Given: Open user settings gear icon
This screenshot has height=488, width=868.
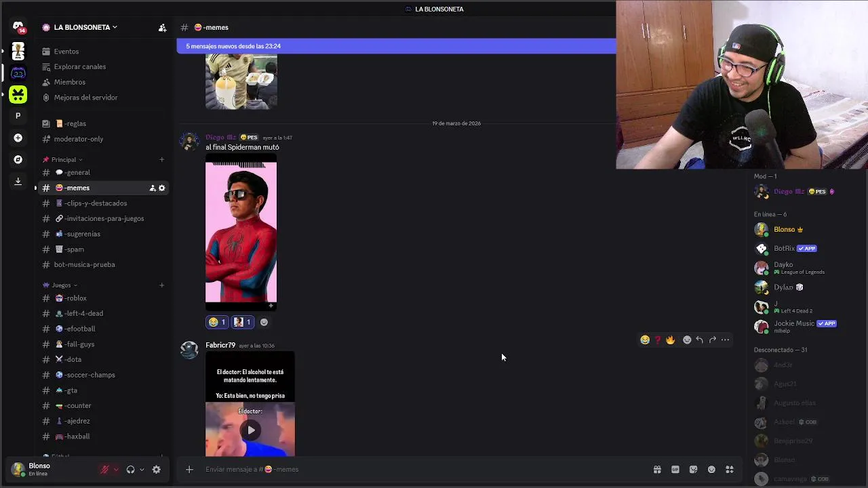Looking at the screenshot, I should pos(157,469).
